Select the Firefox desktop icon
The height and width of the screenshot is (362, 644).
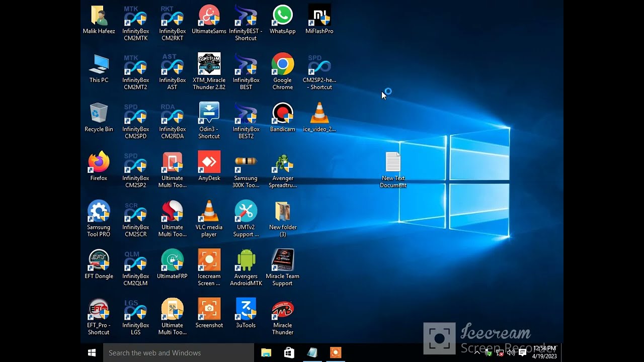99,167
